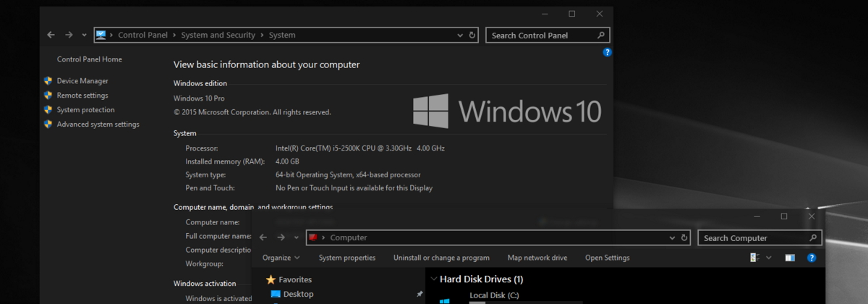Open recent locations dropdown in Control Panel window
Image resolution: width=868 pixels, height=304 pixels.
coord(85,35)
